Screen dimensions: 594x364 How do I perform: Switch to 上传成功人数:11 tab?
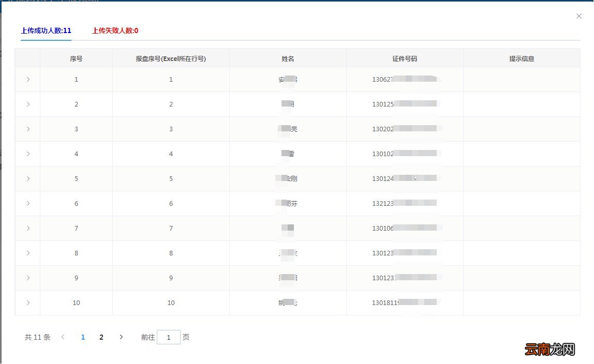[46, 31]
